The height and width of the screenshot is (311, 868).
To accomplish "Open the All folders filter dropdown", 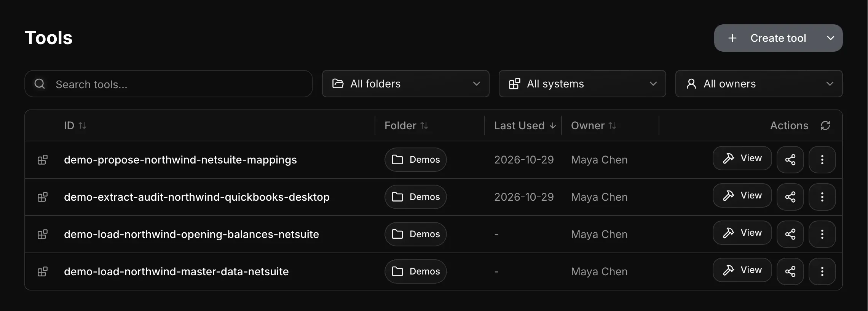I will pyautogui.click(x=406, y=84).
